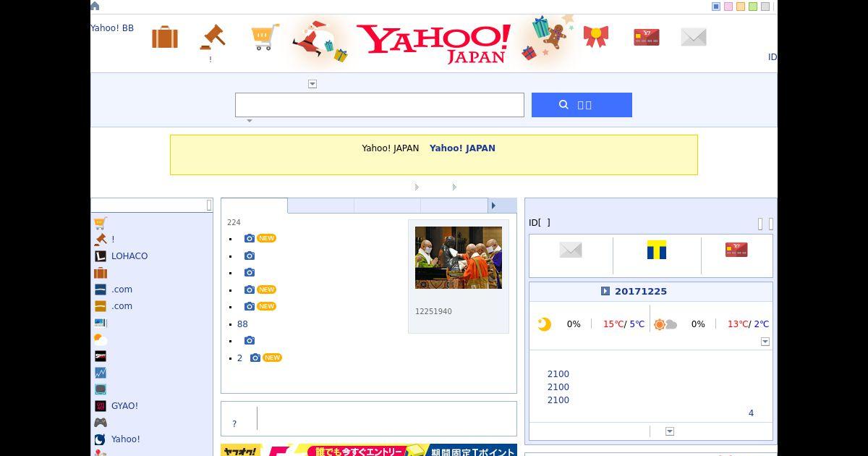
Task: Open the mail envelope icon in header
Action: click(694, 37)
